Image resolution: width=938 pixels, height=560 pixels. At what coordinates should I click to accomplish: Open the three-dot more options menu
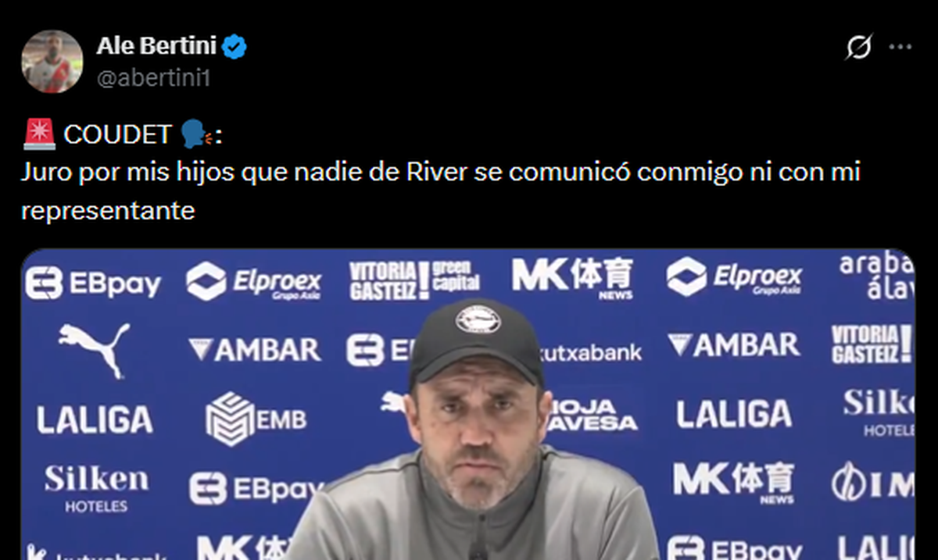tap(900, 48)
